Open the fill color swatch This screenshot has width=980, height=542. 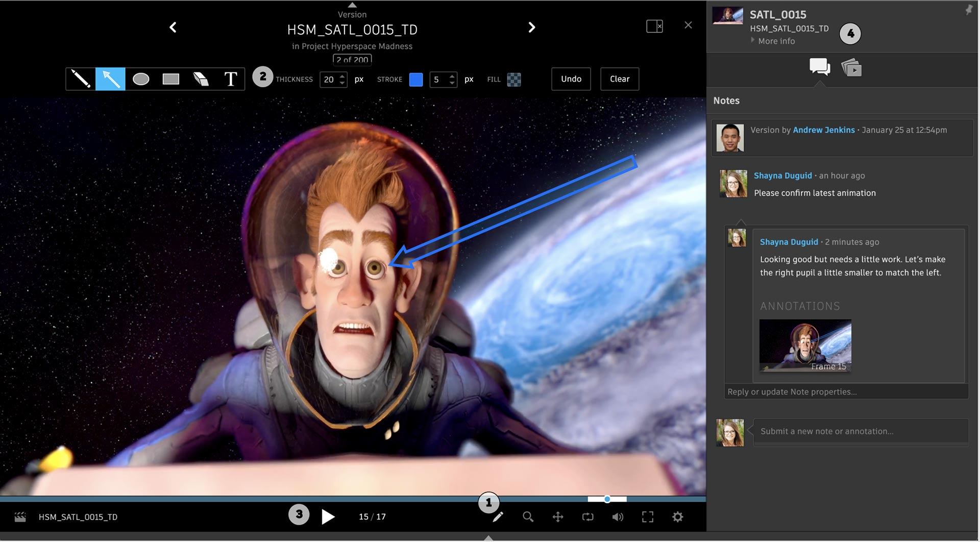514,80
